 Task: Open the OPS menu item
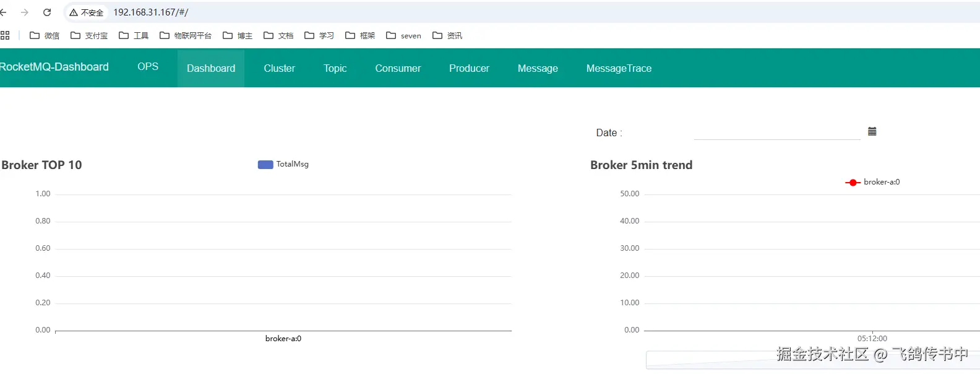tap(148, 66)
